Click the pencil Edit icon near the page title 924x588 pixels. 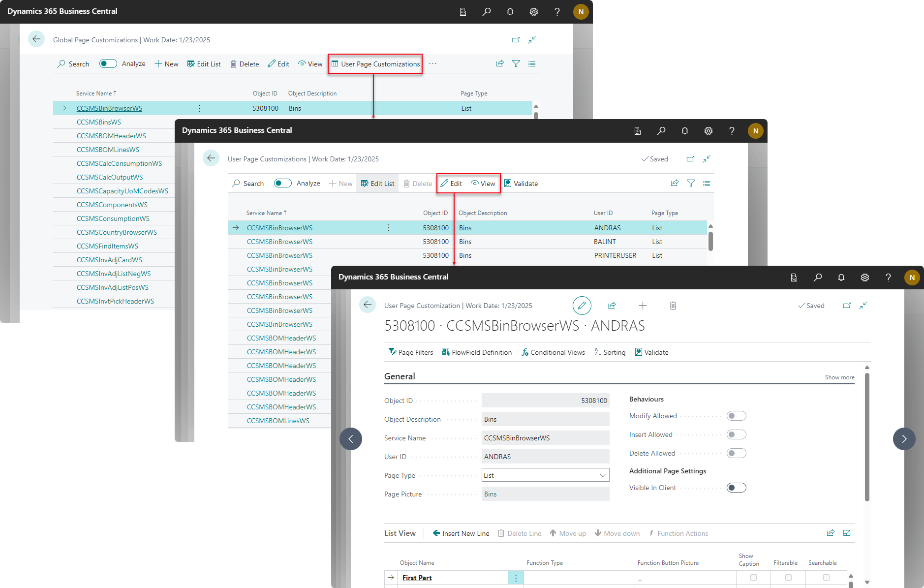pyautogui.click(x=582, y=305)
